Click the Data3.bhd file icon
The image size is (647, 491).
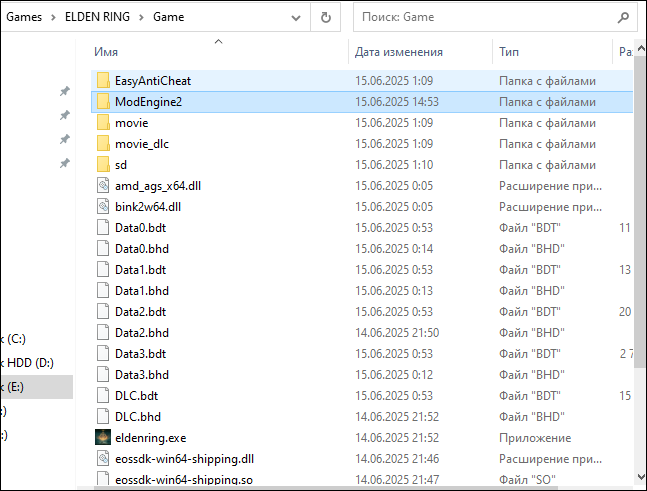[x=103, y=375]
